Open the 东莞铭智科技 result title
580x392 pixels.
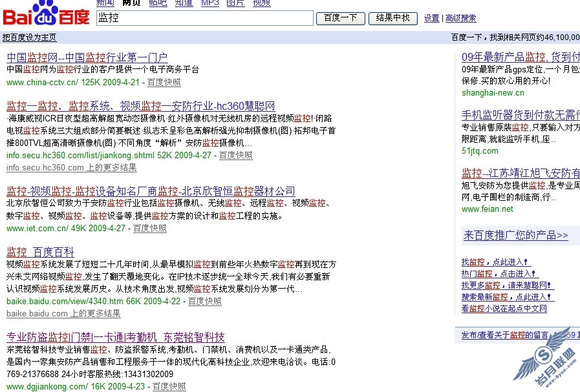click(x=116, y=337)
